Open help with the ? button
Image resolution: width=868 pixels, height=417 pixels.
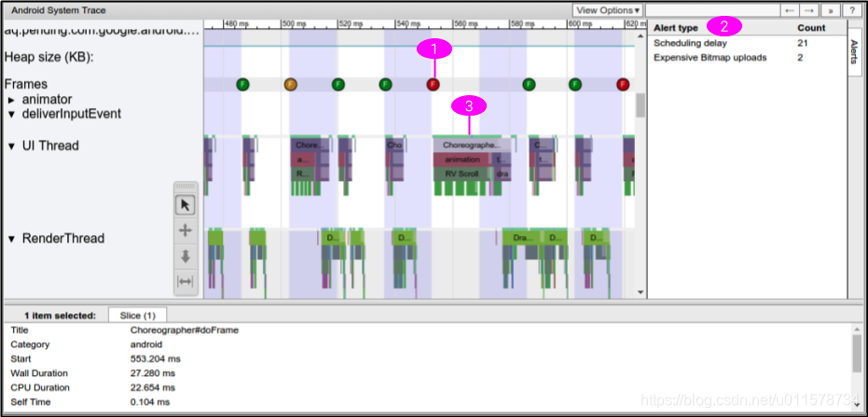pos(851,10)
